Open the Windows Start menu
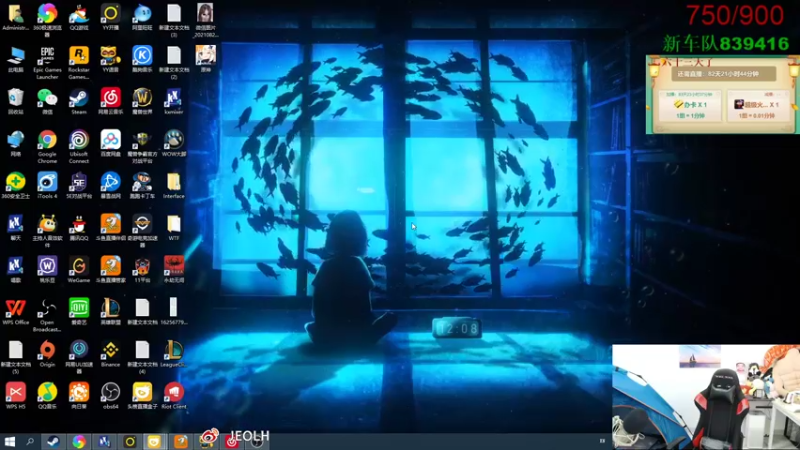Viewport: 800px width, 450px height. 9,441
